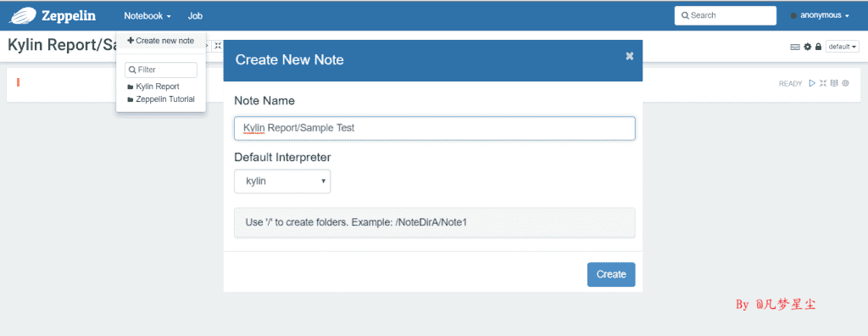Open paragraph settings gear icon
Viewport: 868px width, 336px height.
[845, 83]
